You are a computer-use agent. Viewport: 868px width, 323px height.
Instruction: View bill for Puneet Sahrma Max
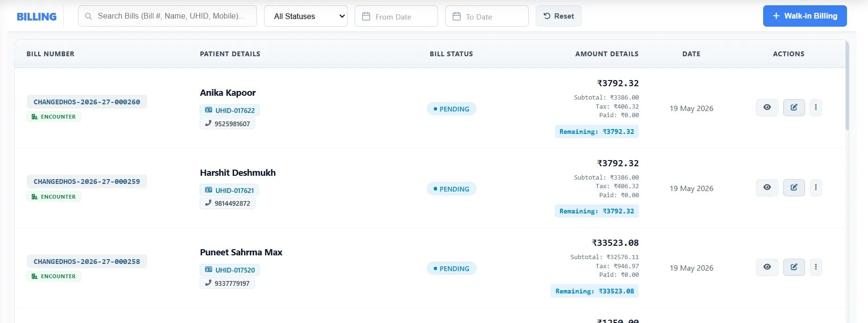click(767, 267)
